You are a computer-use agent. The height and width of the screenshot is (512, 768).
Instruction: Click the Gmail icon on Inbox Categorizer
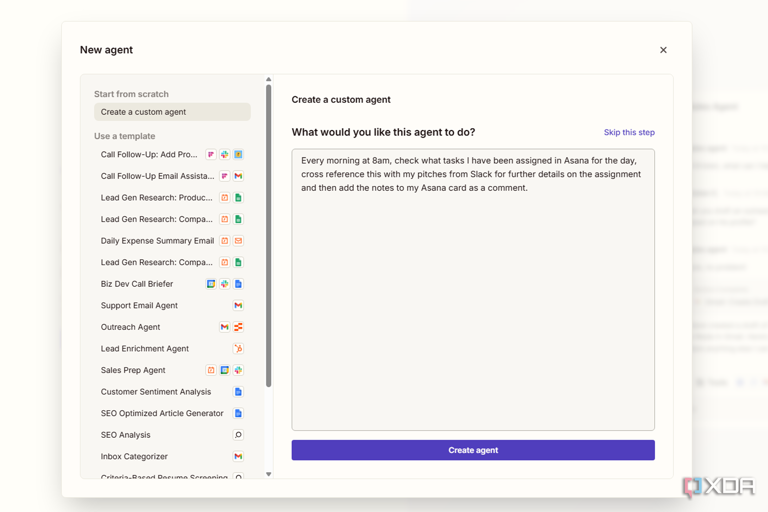coord(238,457)
